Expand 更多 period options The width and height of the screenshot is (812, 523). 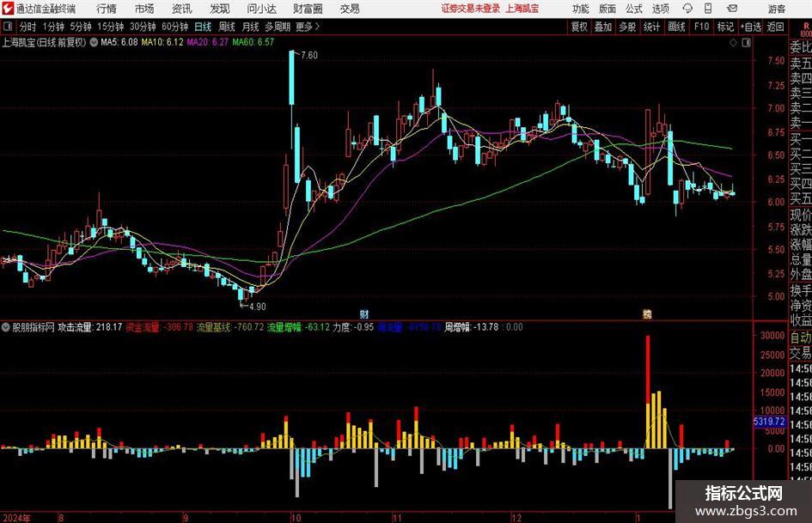click(x=308, y=27)
